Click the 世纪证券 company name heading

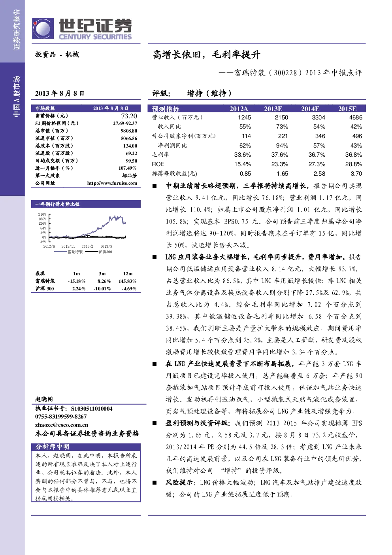95,26
